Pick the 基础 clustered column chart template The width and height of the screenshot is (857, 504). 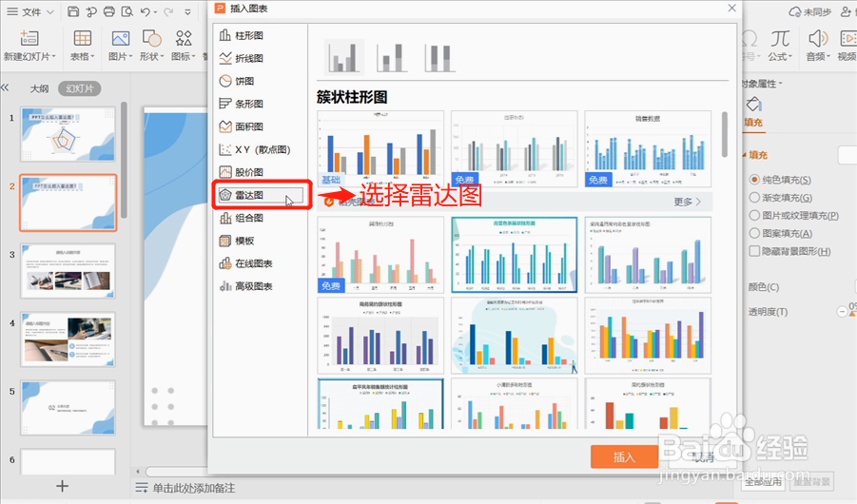click(x=380, y=148)
